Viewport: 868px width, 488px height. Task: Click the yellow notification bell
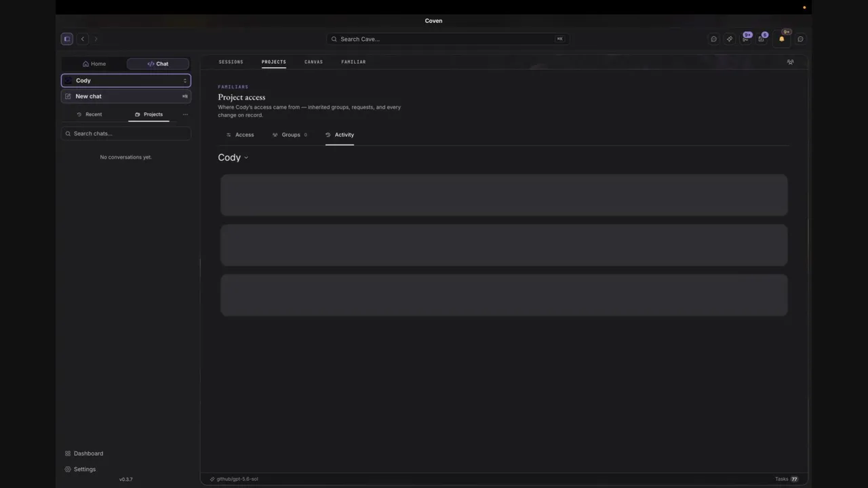pyautogui.click(x=781, y=39)
